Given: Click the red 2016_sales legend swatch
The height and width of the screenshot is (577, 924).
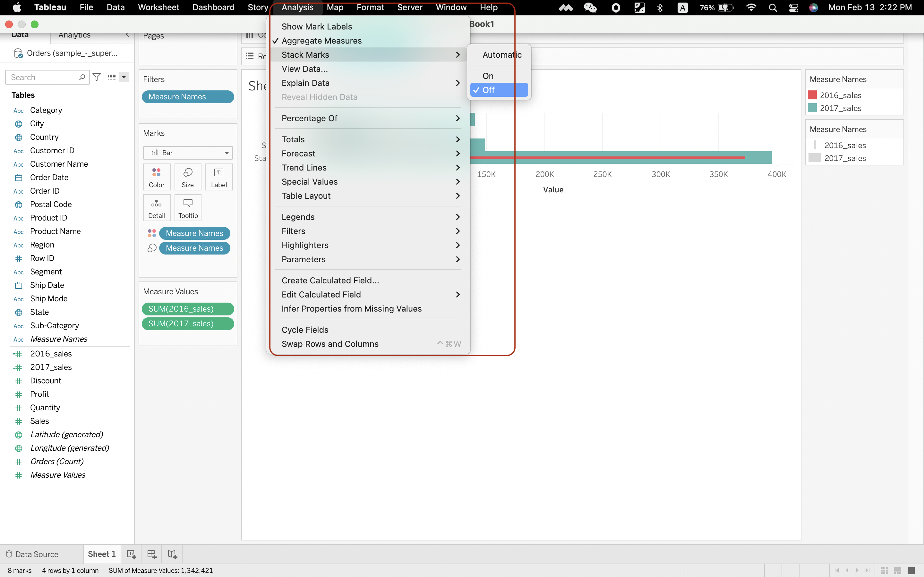Looking at the screenshot, I should click(812, 96).
